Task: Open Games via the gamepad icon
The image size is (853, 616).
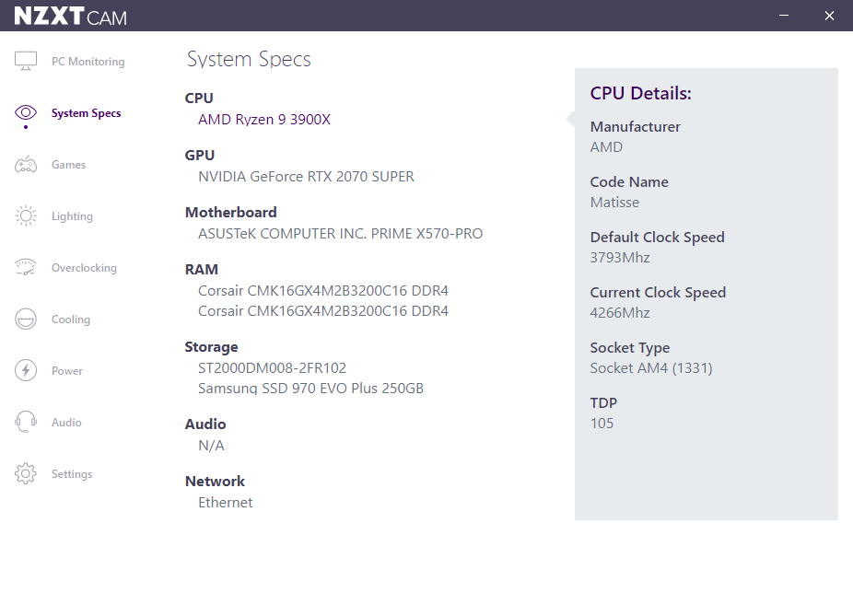Action: tap(26, 165)
